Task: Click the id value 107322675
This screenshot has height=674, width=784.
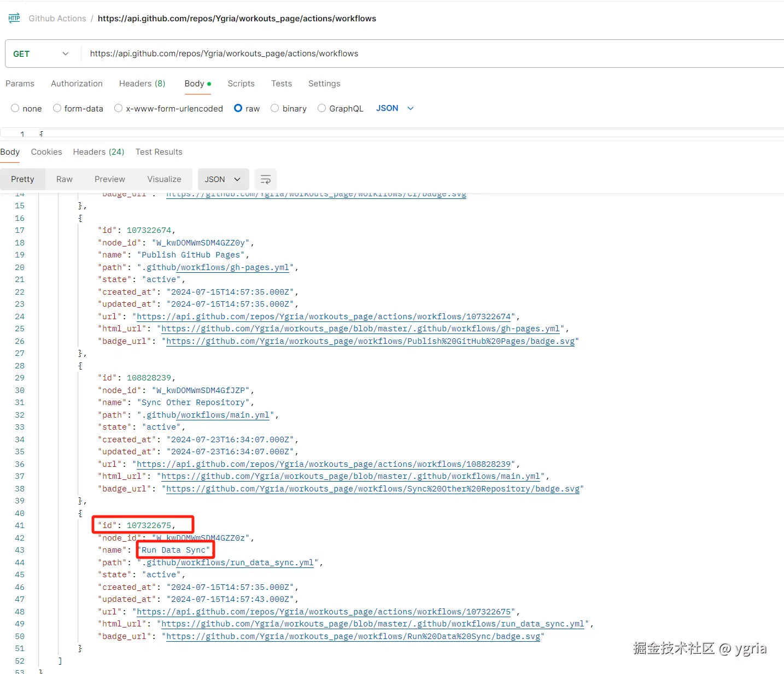Action: click(149, 525)
